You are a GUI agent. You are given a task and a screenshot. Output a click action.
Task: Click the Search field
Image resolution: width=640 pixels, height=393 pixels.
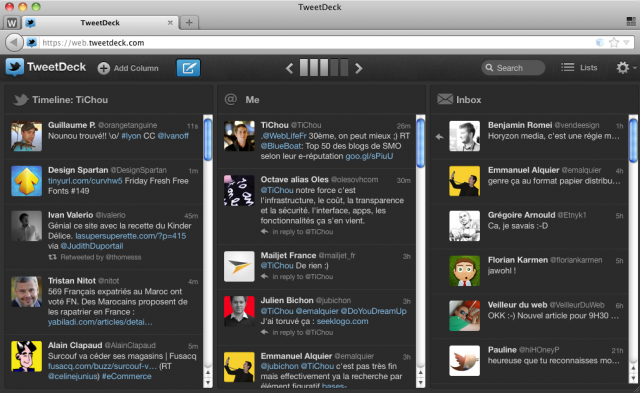[x=513, y=68]
